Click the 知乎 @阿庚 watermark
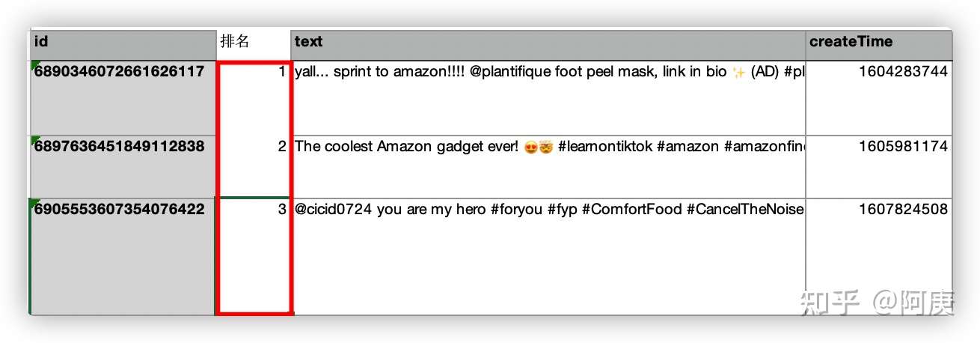This screenshot has height=343, width=980. (877, 303)
